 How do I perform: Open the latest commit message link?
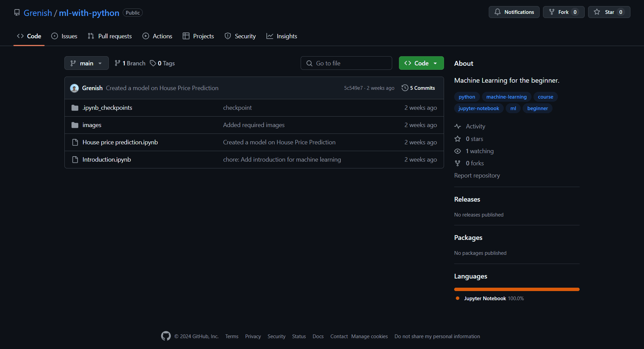162,88
